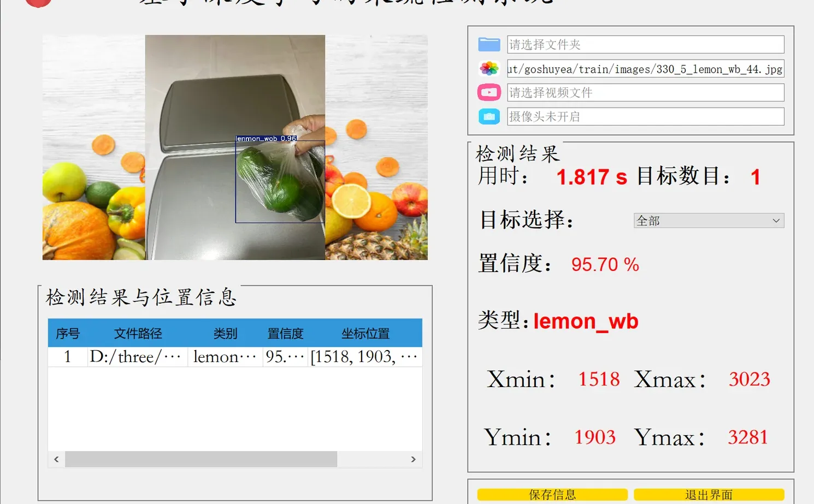Click the folder selection icon
The width and height of the screenshot is (814, 504).
(489, 44)
